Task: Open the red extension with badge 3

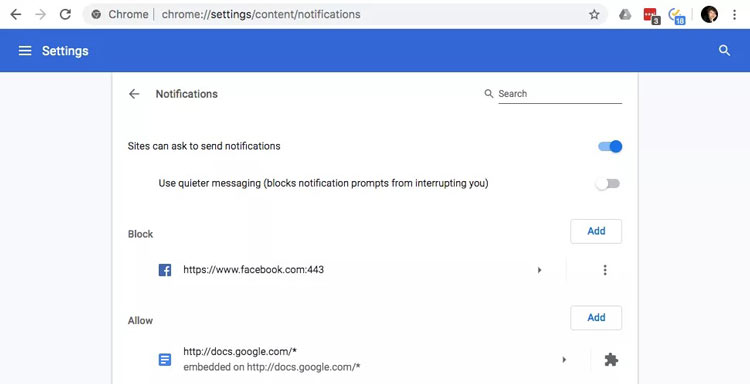Action: pyautogui.click(x=651, y=16)
